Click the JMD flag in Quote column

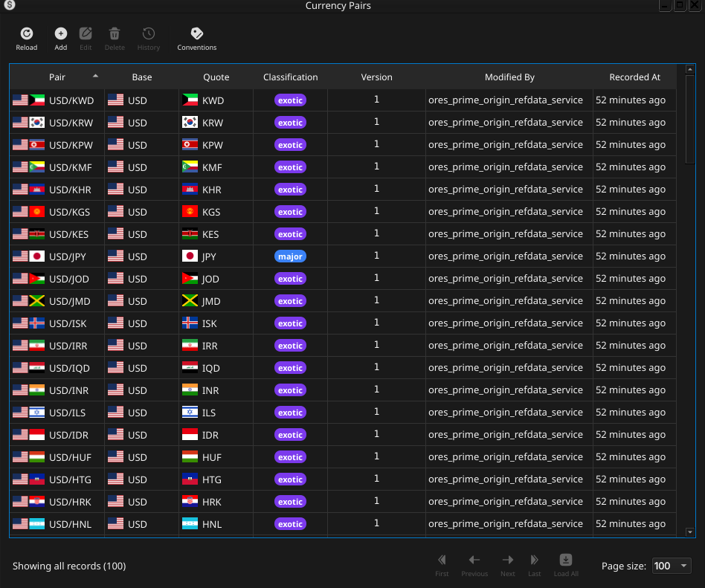coord(190,301)
